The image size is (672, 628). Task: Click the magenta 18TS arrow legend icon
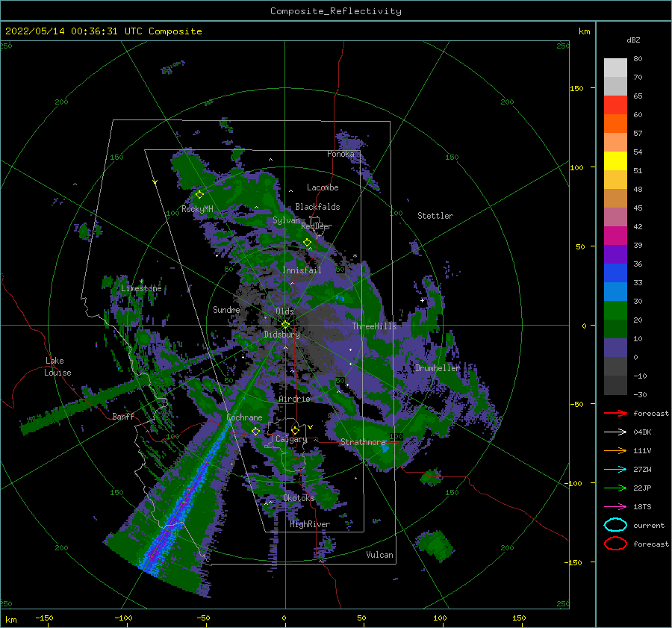[615, 507]
